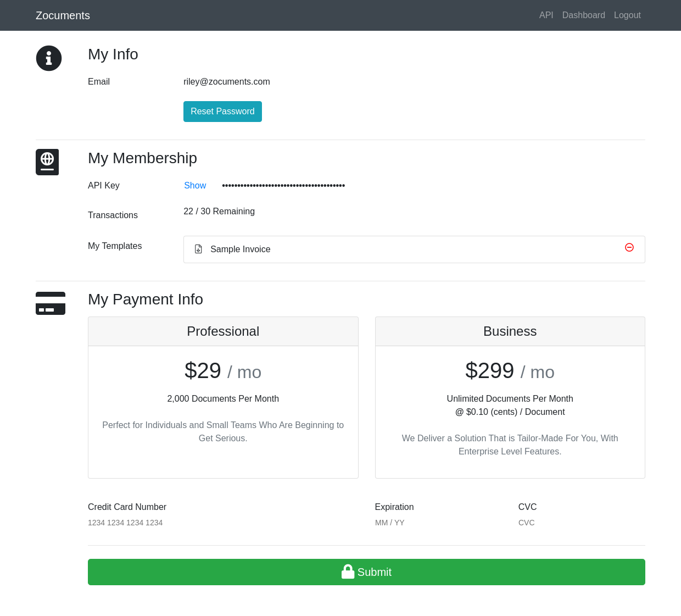Click '@ $0.10 (cents) / Document' text
Viewport: 681px width, 616px height.
(510, 412)
